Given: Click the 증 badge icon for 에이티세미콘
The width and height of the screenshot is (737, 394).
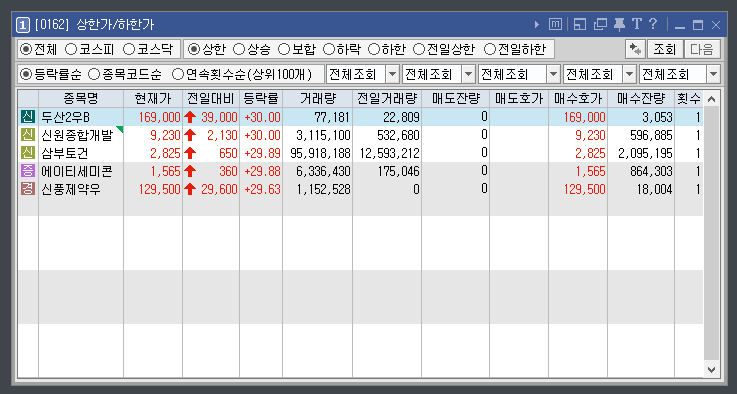Looking at the screenshot, I should pyautogui.click(x=28, y=171).
